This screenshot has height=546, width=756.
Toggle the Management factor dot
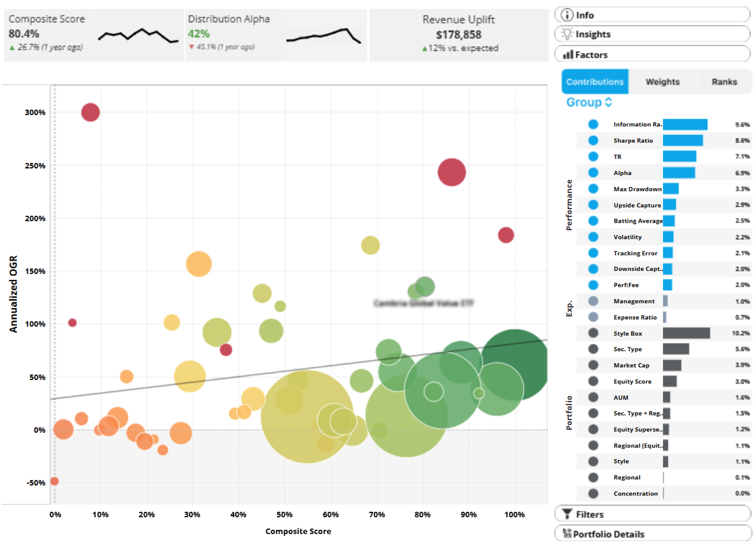[x=593, y=301]
